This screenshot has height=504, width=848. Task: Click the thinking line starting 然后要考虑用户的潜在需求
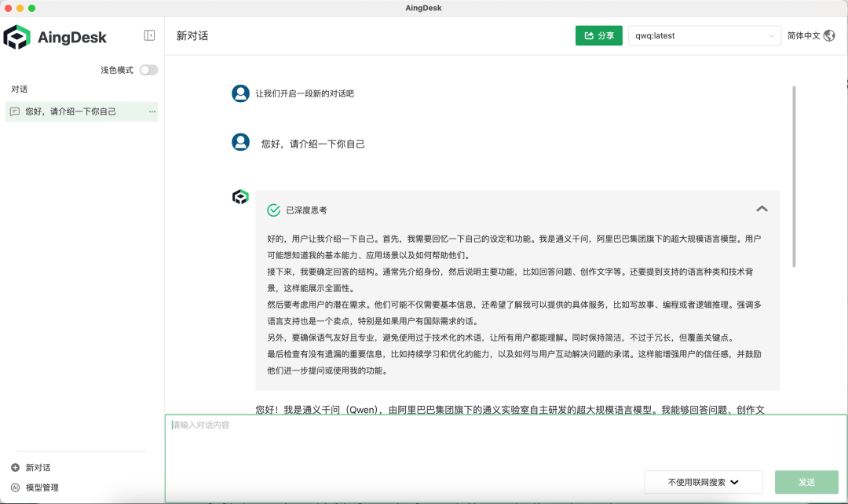click(514, 313)
